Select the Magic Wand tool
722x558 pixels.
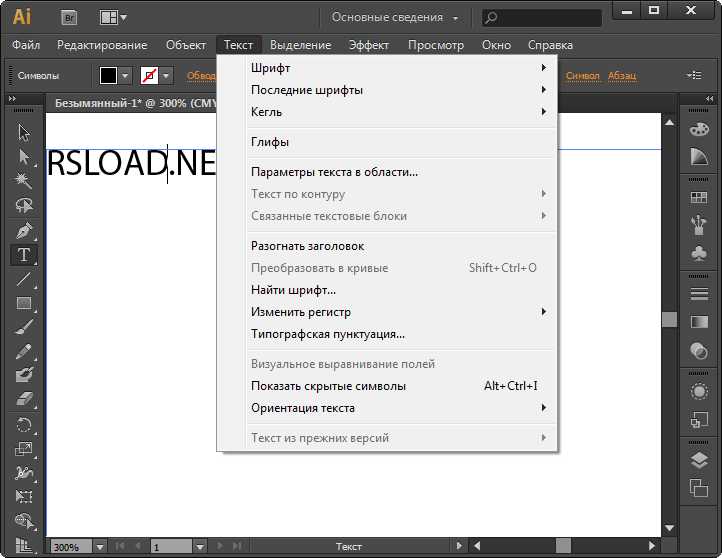[x=23, y=180]
